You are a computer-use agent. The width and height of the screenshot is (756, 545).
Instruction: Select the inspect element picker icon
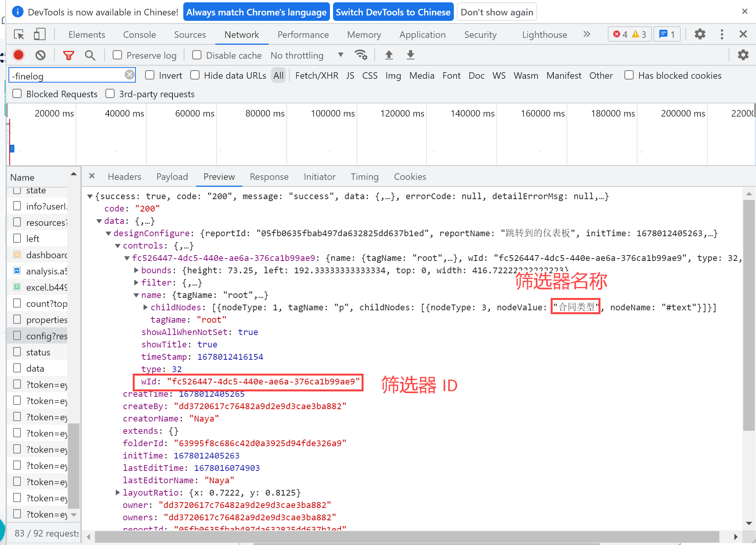(x=19, y=34)
